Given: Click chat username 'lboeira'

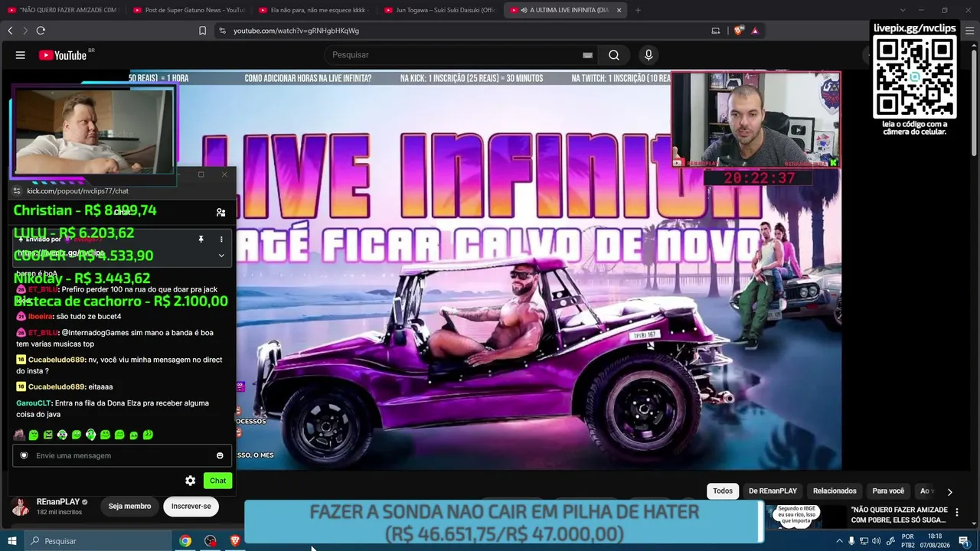Looking at the screenshot, I should [40, 316].
